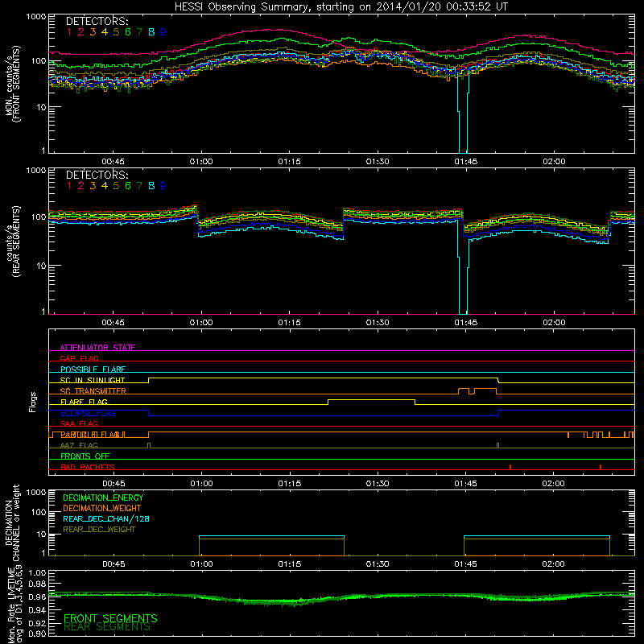Click the REAR_DEC_CHAN/128 legend entry
Viewport: 644px width, 644px height.
[x=106, y=519]
